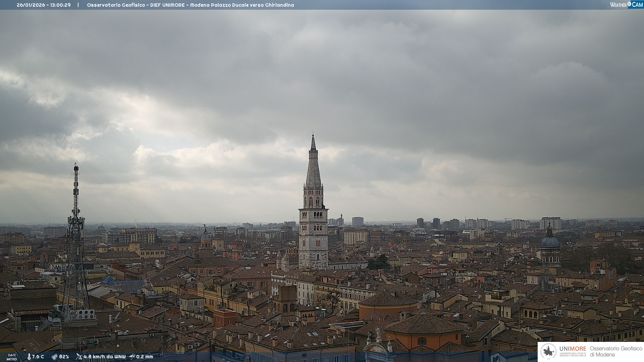
Task: Click the thermometer temperature icon
Action: [x=29, y=357]
